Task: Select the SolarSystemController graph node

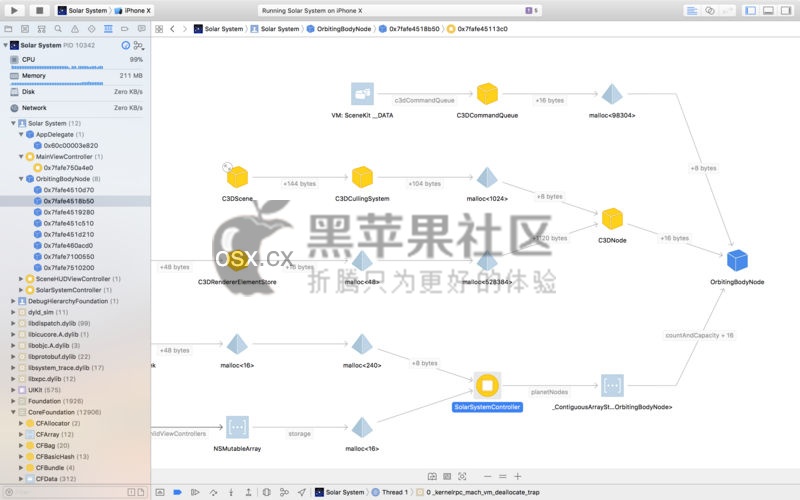Action: pos(487,386)
